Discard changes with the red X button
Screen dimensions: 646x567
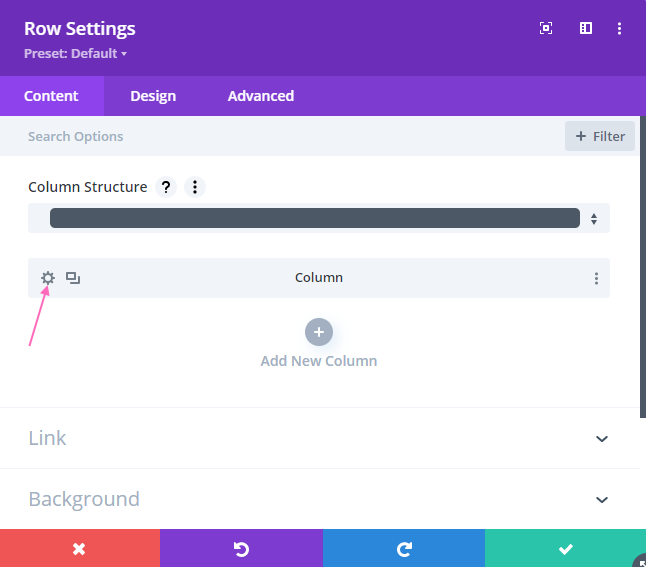80,548
